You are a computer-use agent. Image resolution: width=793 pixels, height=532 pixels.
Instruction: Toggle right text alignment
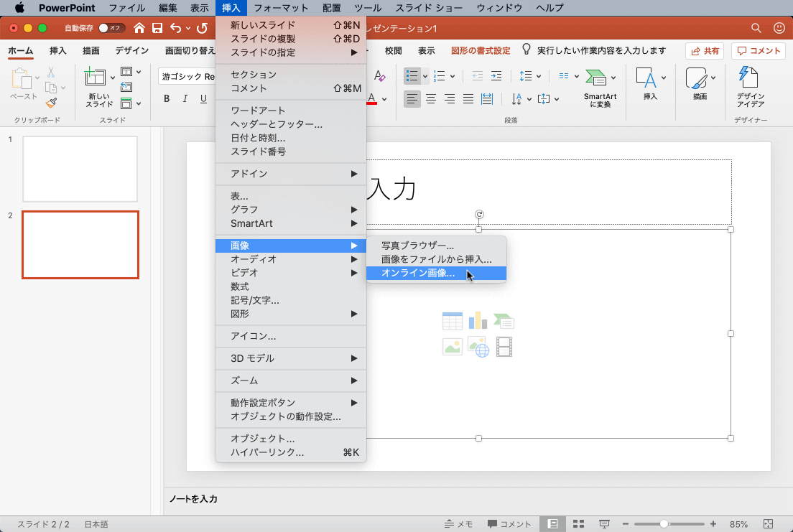tap(450, 98)
